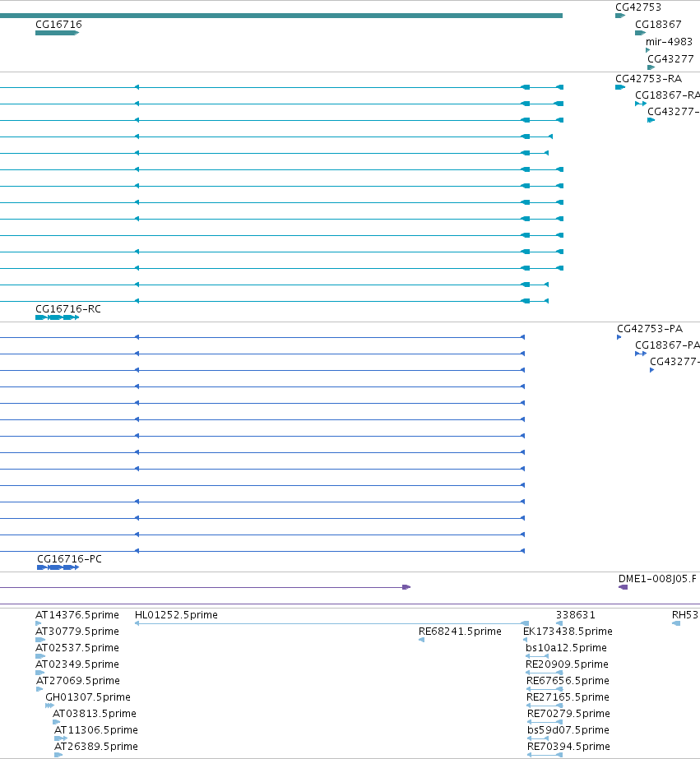
Task: Select the CG16716-RC transcript label
Action: click(x=68, y=309)
